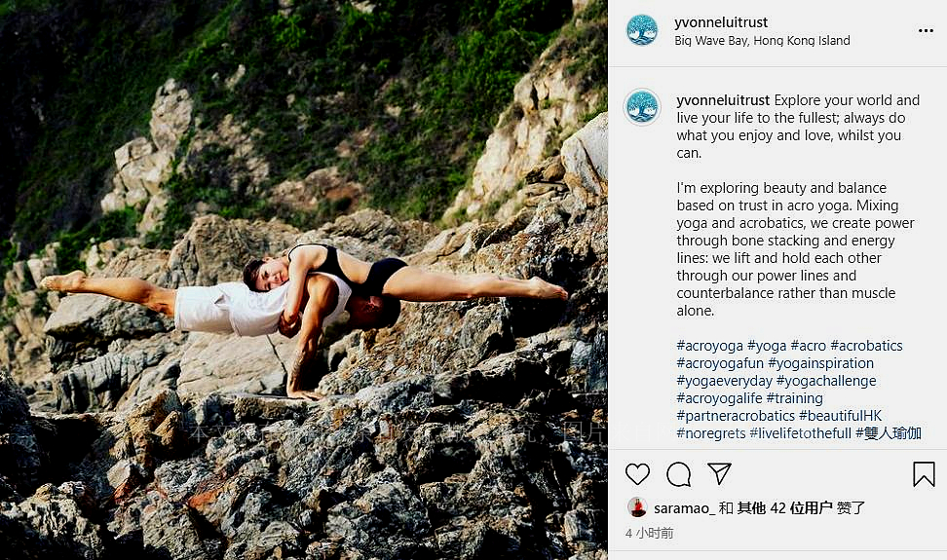The image size is (947, 560).
Task: Save the post with the bookmark icon
Action: (924, 474)
